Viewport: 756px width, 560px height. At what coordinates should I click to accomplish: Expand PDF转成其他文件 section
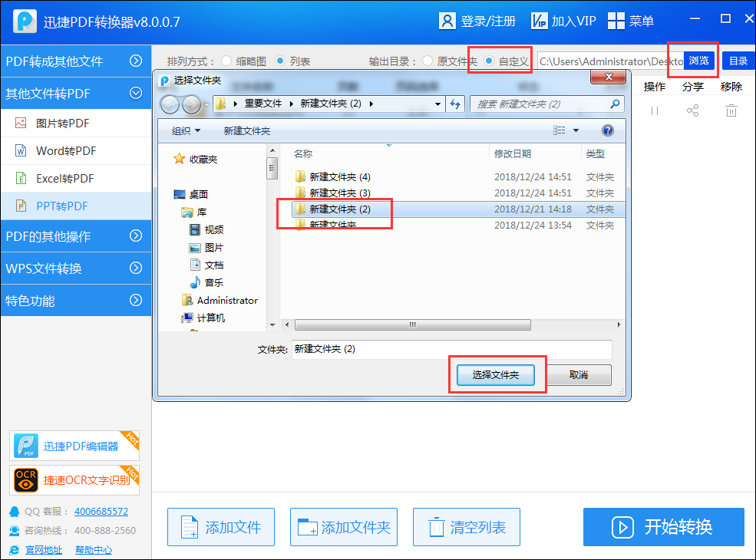136,61
